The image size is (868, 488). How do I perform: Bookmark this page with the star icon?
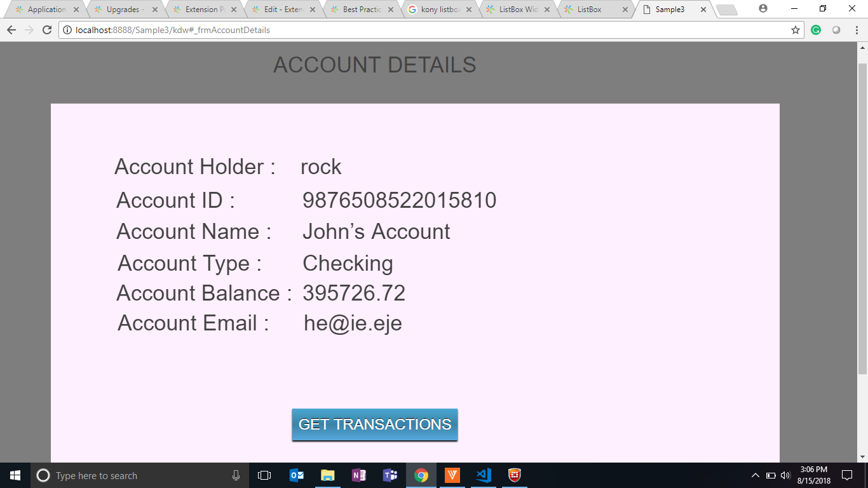click(x=795, y=30)
